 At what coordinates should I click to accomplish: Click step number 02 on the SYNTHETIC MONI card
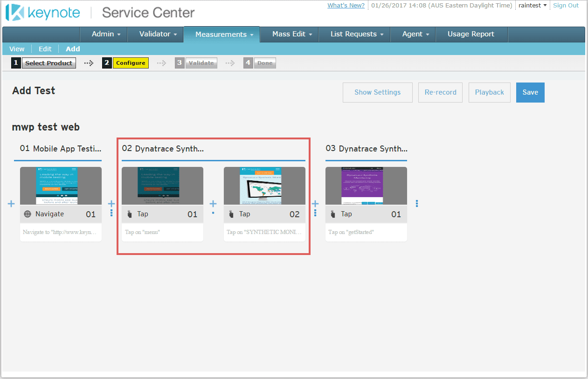[294, 214]
